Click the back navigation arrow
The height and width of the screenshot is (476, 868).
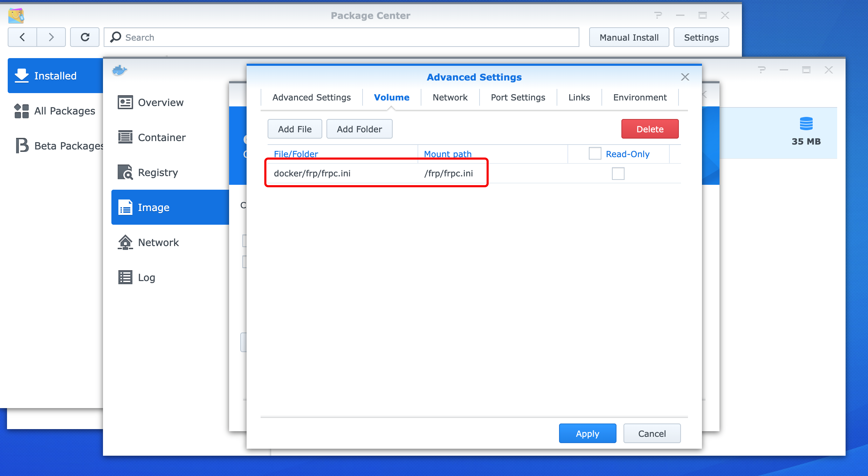click(22, 37)
